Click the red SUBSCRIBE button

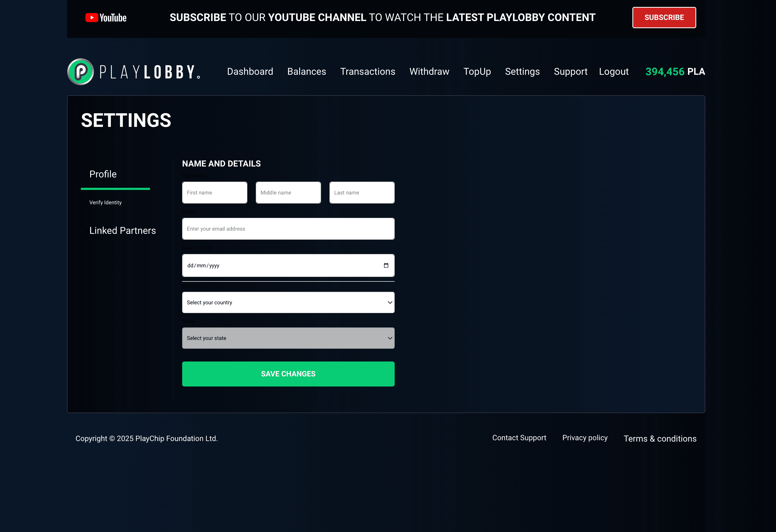click(x=664, y=17)
